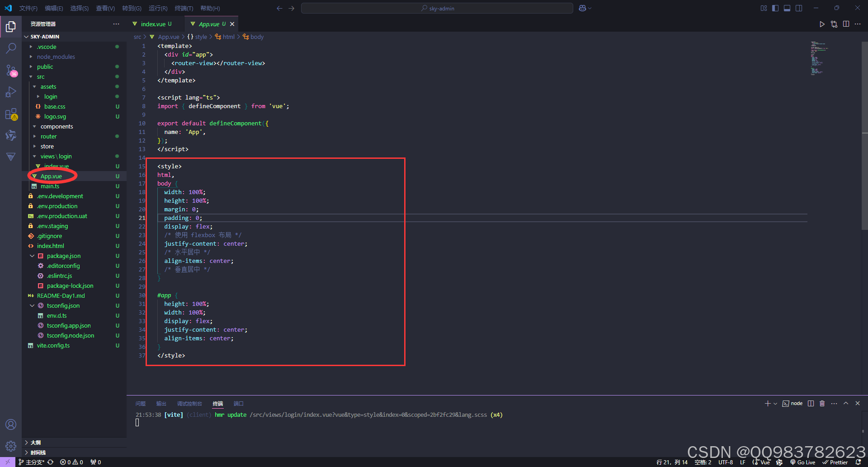
Task: Open the Customize Layout icon in the title bar
Action: tap(764, 8)
